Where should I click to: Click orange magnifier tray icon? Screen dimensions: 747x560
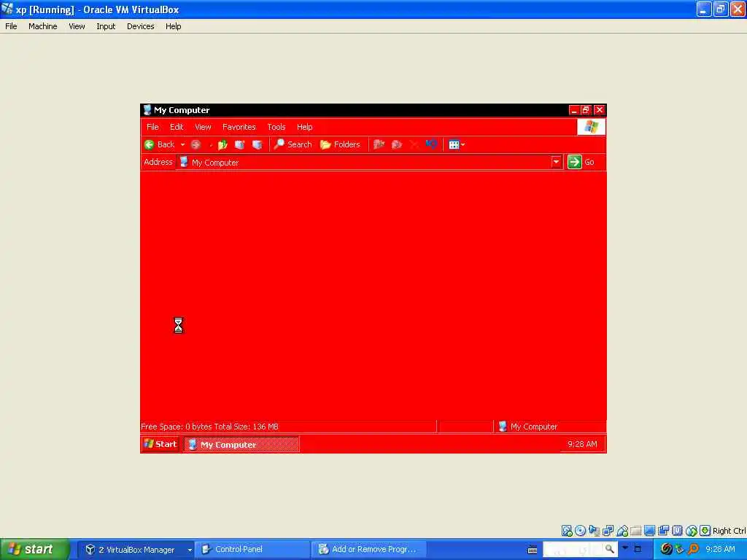pyautogui.click(x=693, y=549)
